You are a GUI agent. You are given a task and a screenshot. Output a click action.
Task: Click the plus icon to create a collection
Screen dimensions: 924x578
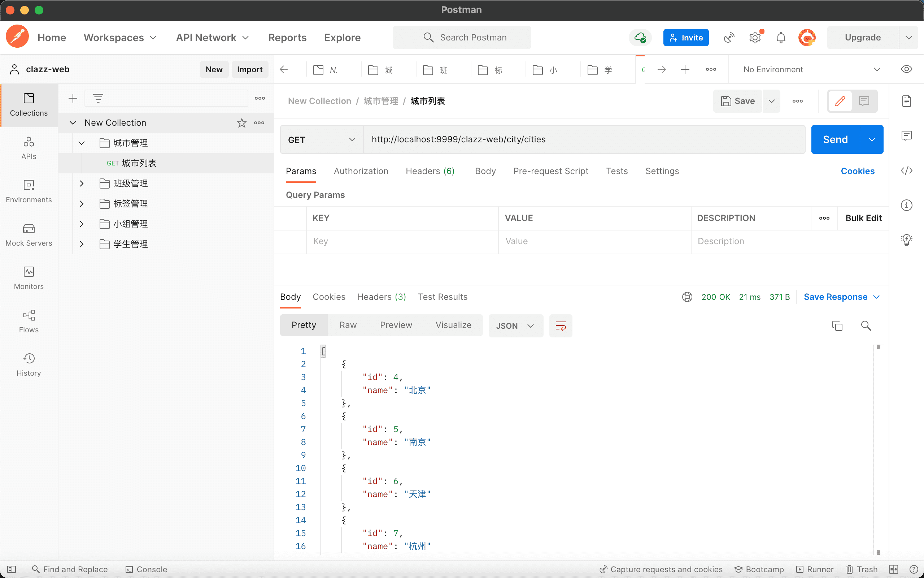pos(73,98)
